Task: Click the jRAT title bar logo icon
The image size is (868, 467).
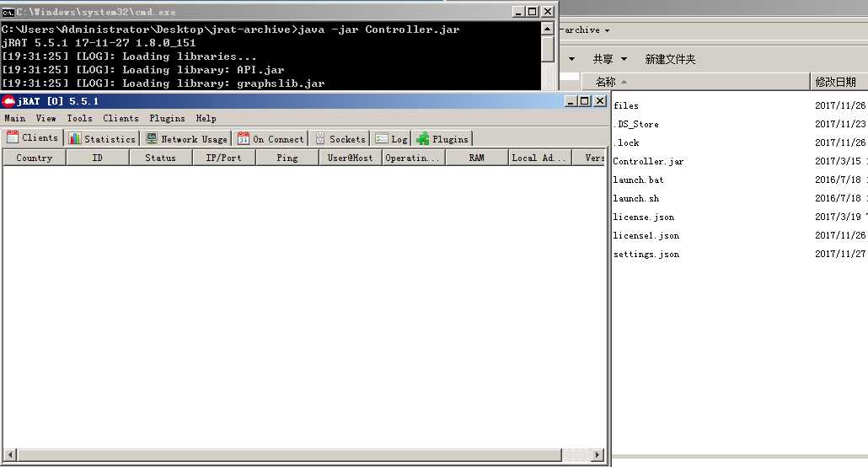Action: click(8, 101)
